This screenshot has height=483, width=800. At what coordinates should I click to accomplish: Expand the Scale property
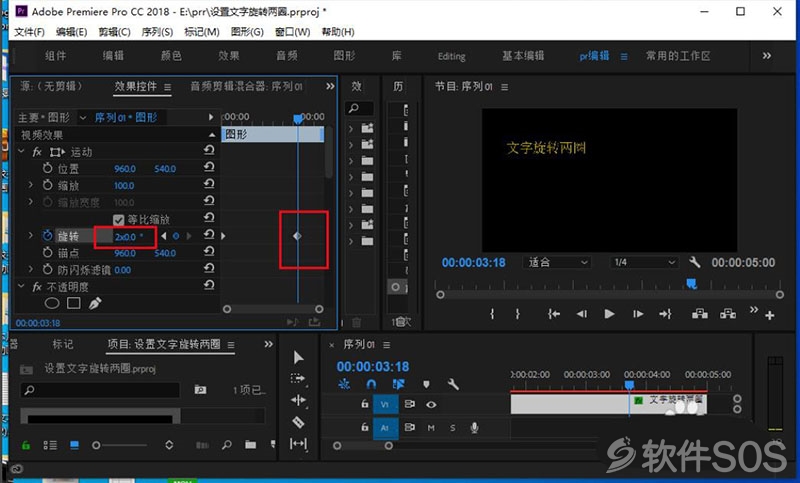tap(31, 185)
